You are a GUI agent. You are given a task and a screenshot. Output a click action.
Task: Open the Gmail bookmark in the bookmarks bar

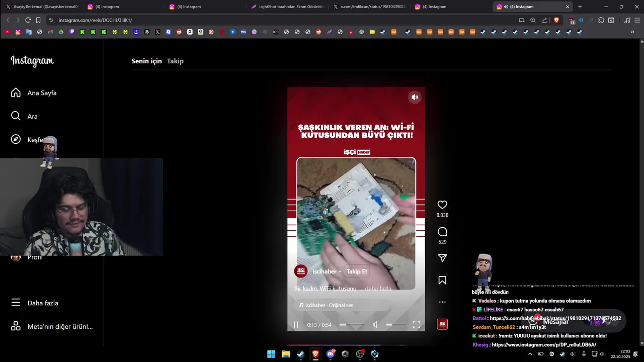[x=50, y=32]
